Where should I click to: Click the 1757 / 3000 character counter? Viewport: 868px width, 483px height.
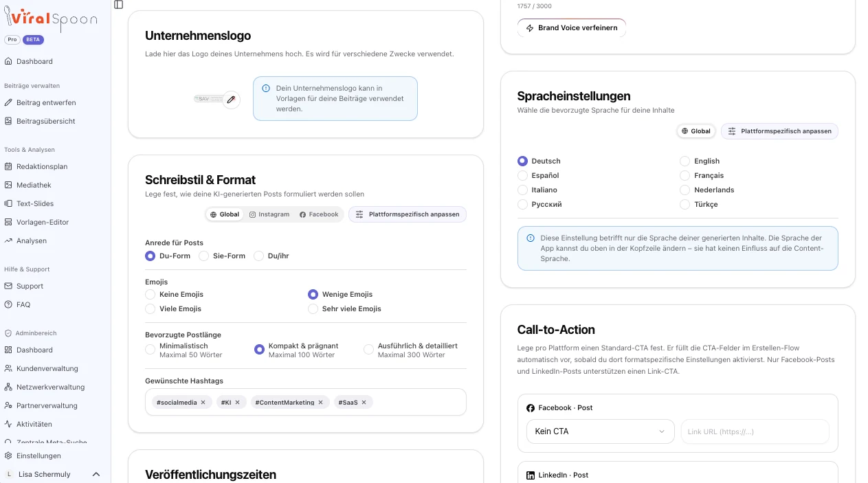coord(534,6)
